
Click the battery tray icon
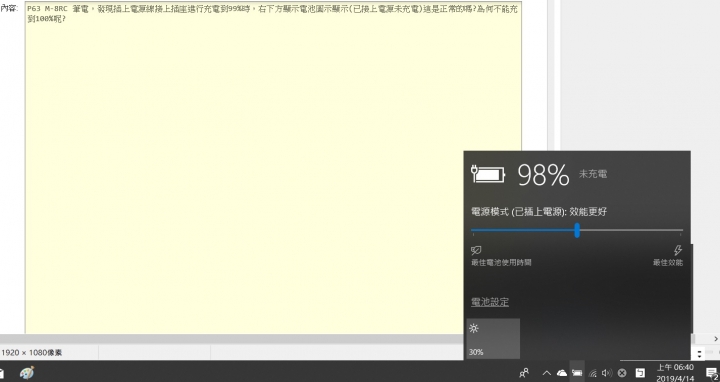[x=577, y=373]
